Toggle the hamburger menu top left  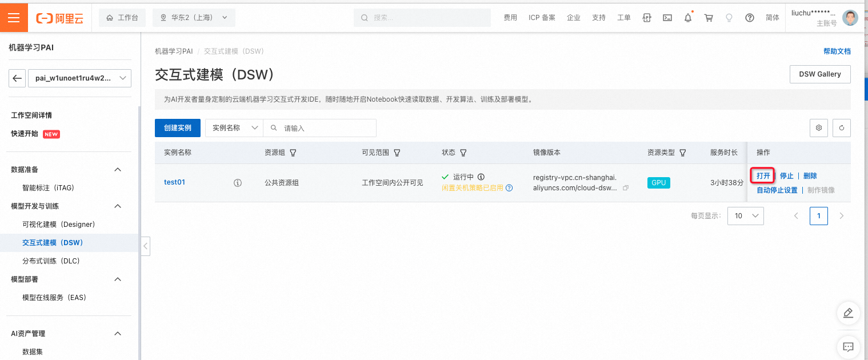coord(14,17)
